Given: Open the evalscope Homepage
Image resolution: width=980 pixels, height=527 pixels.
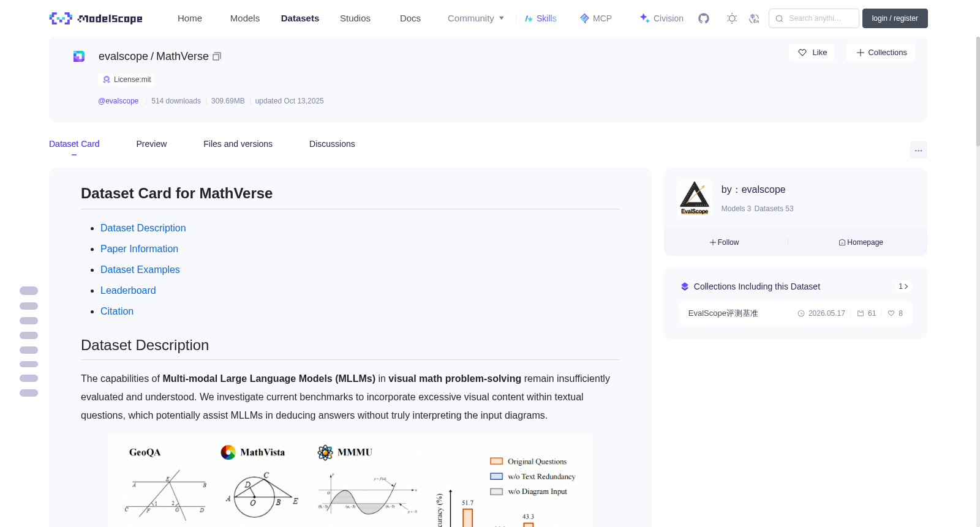Looking at the screenshot, I should coord(861,242).
